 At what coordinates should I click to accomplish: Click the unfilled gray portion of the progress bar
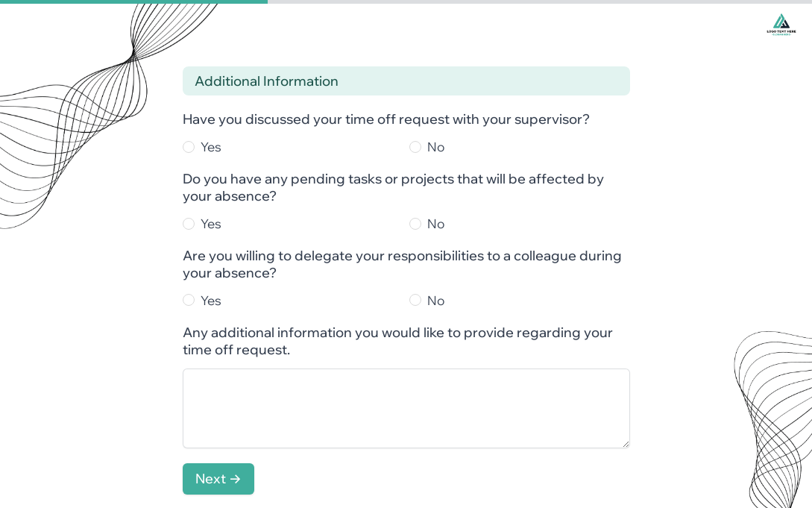(x=537, y=1)
